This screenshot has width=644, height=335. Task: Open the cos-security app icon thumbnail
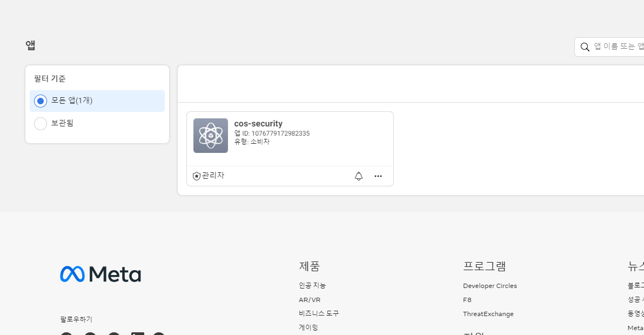(211, 136)
